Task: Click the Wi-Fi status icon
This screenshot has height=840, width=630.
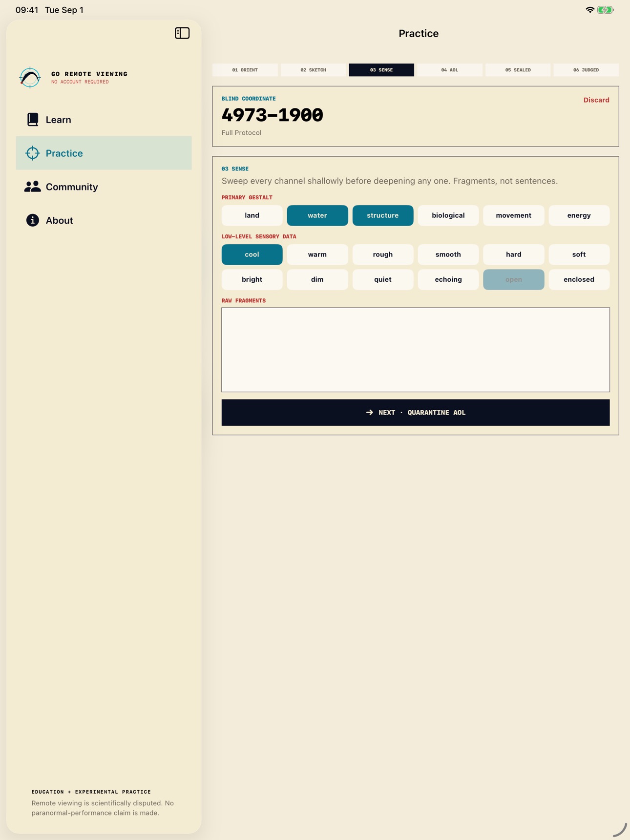Action: coord(590,10)
